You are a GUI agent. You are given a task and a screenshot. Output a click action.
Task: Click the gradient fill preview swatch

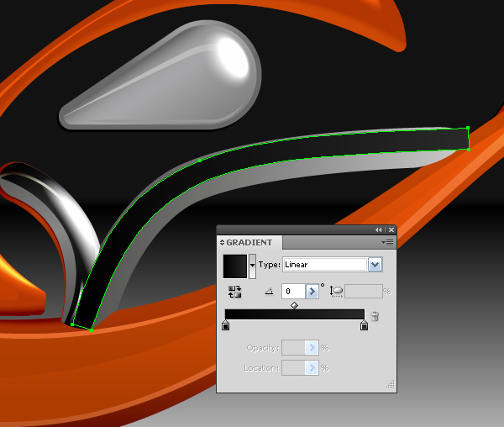235,266
